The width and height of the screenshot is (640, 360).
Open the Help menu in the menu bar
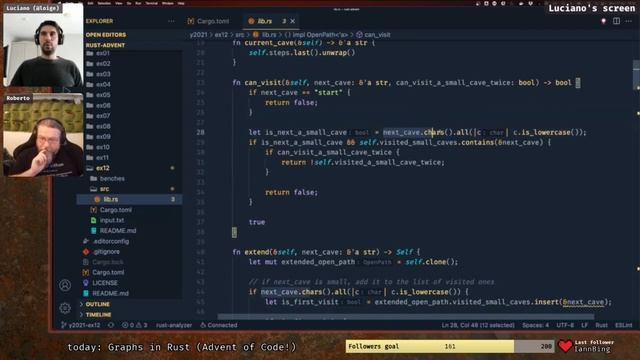click(181, 3)
